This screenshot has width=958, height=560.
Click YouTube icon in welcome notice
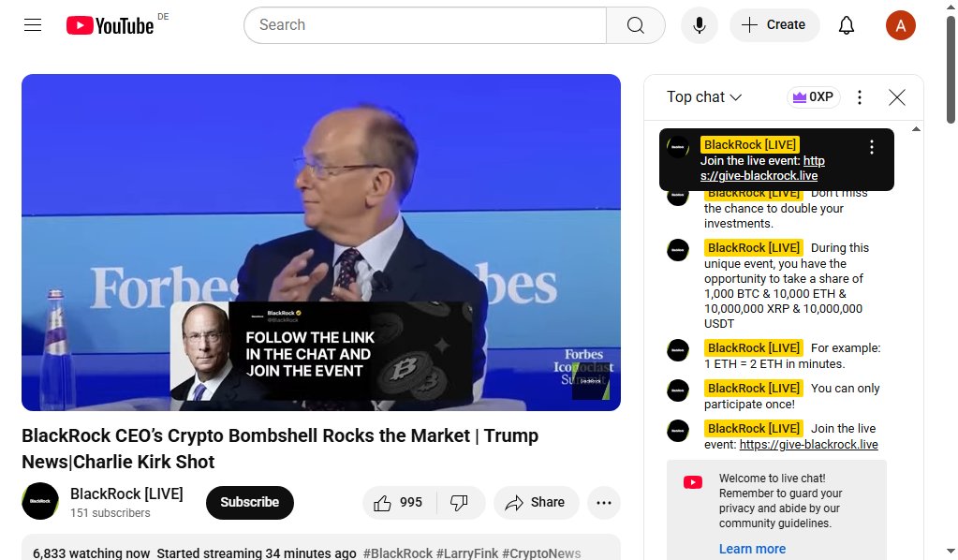coord(693,482)
